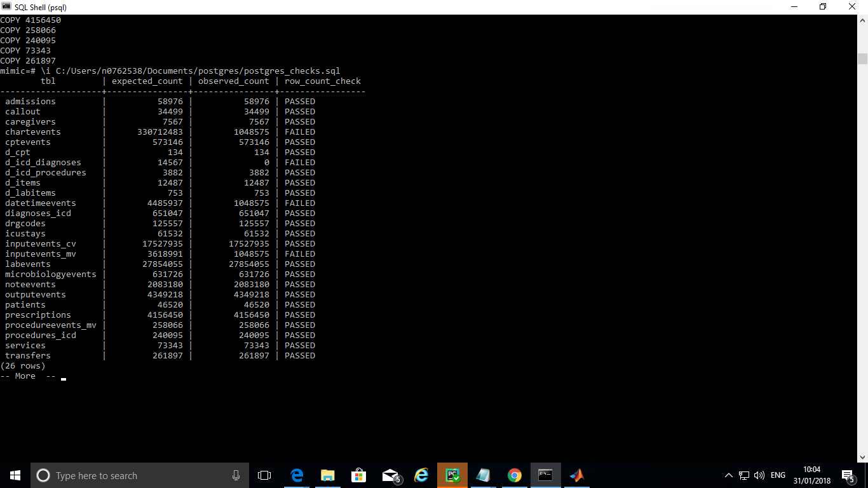Launch Notepad from the taskbar

click(x=483, y=475)
